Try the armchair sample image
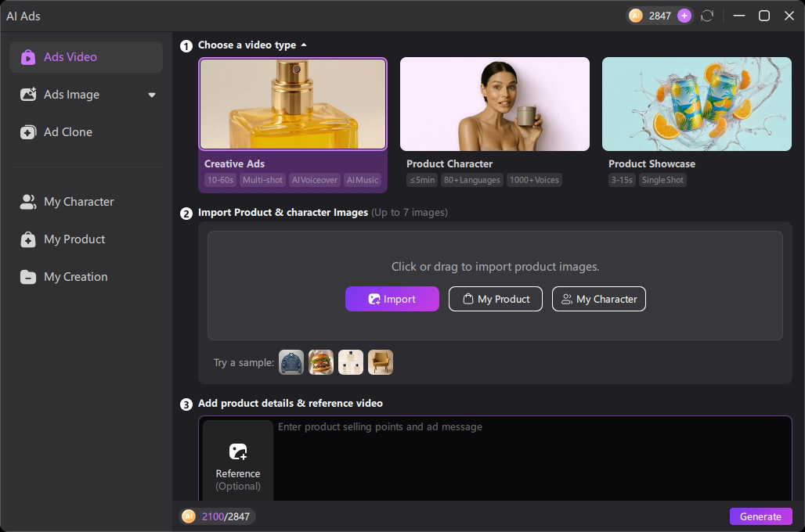Image resolution: width=805 pixels, height=532 pixels. pos(381,362)
